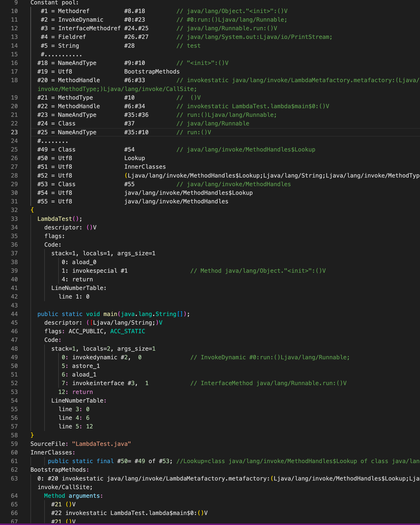Image resolution: width=420 pixels, height=525 pixels.
Task: Click "main" in the method signature
Action: coord(110,314)
